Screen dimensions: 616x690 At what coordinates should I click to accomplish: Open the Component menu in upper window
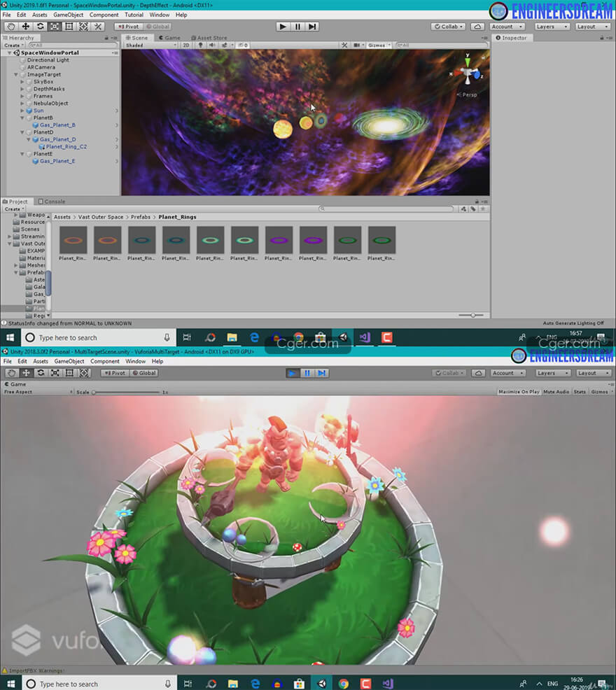pos(104,15)
